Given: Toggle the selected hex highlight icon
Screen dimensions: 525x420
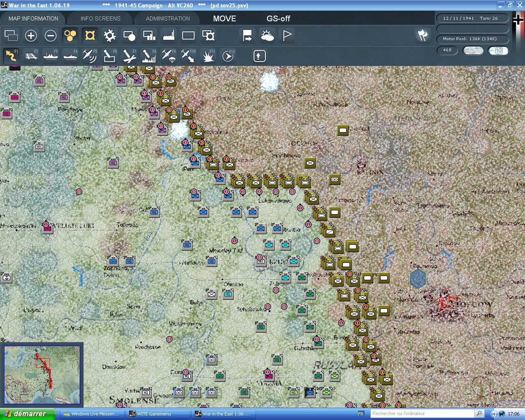Looking at the screenshot, I should pyautogui.click(x=89, y=36).
